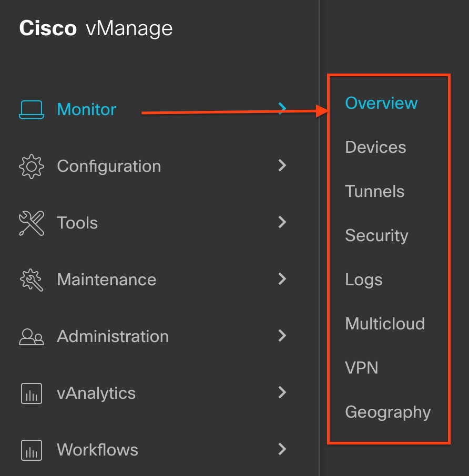This screenshot has height=476, width=469.
Task: Click the Administration users icon
Action: tap(32, 337)
